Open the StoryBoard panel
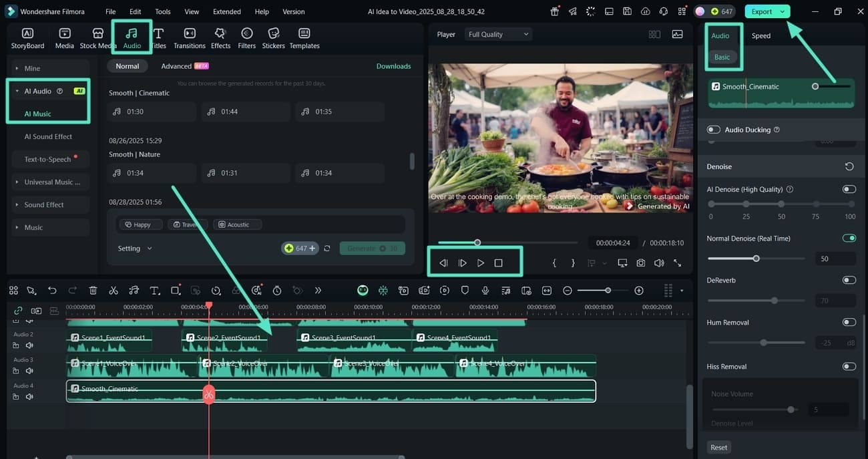 (x=27, y=39)
